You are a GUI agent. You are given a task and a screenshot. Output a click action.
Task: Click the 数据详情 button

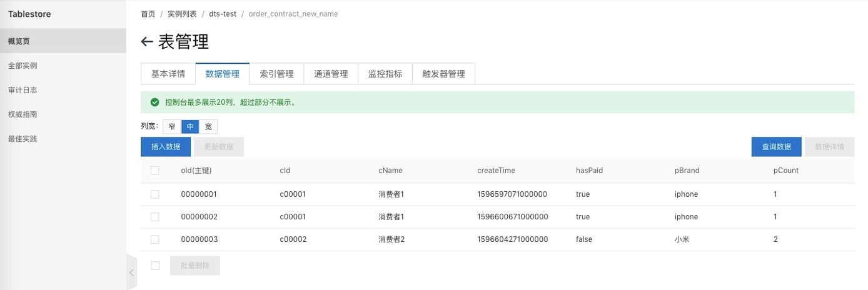[829, 147]
